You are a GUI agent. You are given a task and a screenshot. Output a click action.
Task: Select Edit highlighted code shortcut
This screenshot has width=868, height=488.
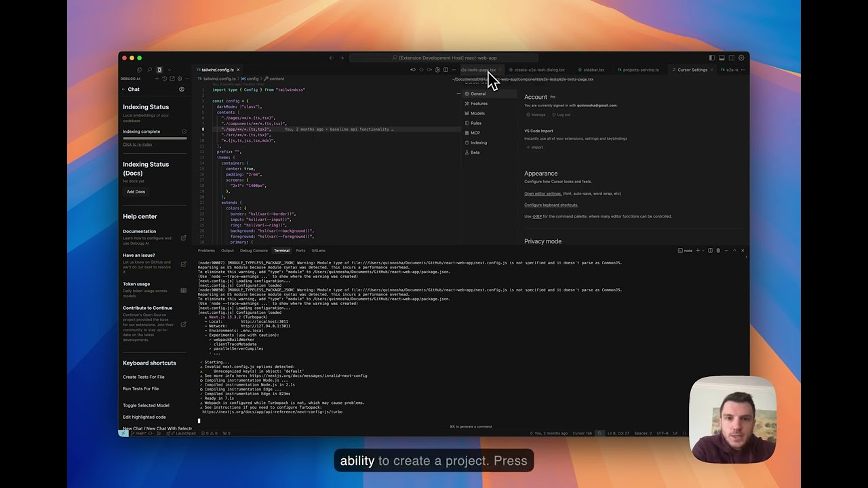[144, 417]
